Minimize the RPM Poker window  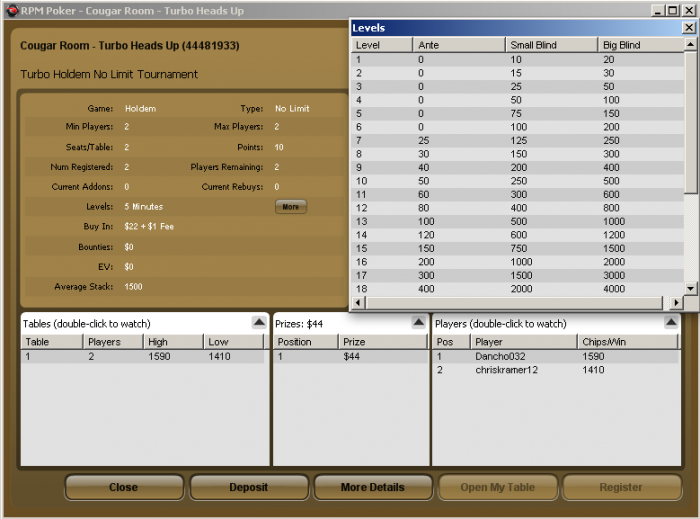657,10
